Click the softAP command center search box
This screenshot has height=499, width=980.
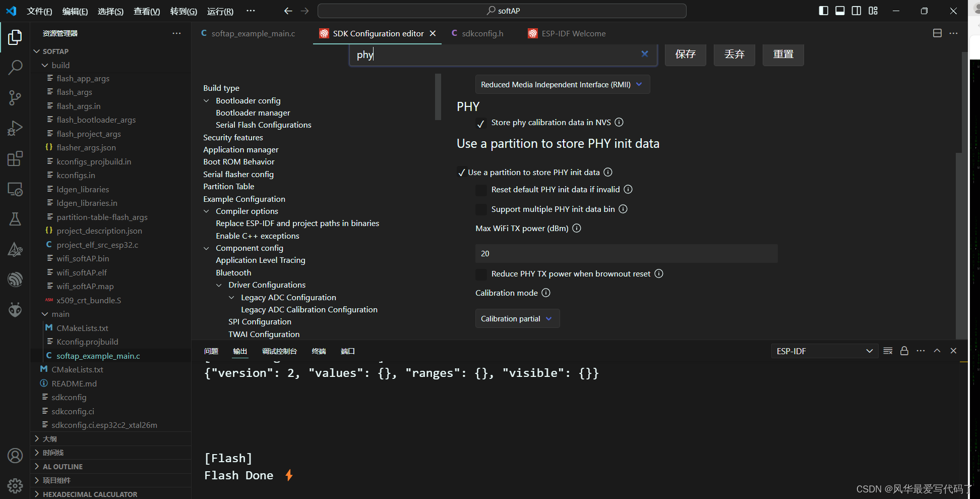click(502, 11)
